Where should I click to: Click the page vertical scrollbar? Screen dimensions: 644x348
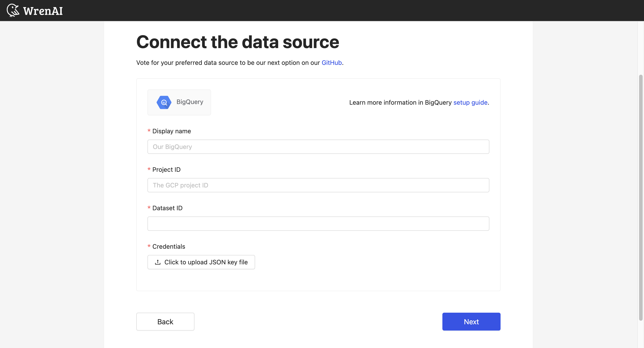(640, 197)
